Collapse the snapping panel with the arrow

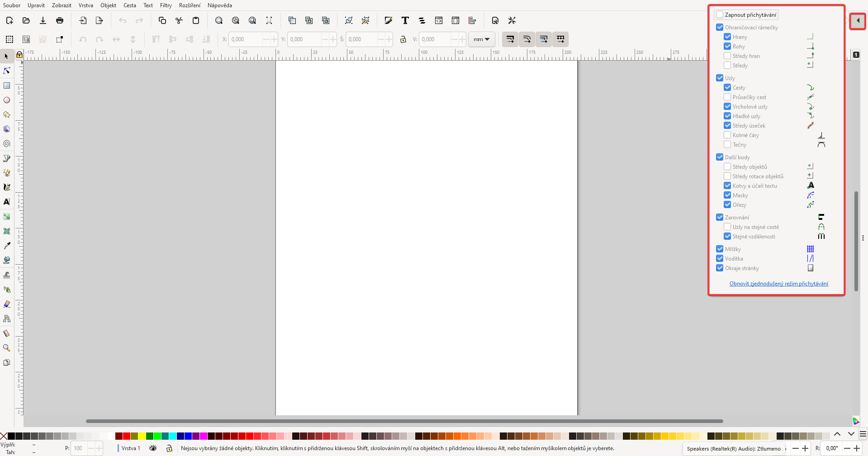[858, 21]
